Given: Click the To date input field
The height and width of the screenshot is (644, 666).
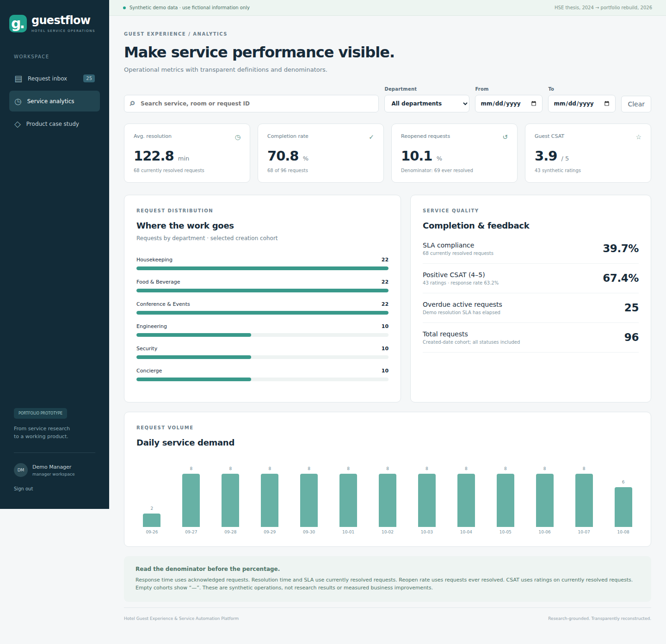Looking at the screenshot, I should click(582, 104).
